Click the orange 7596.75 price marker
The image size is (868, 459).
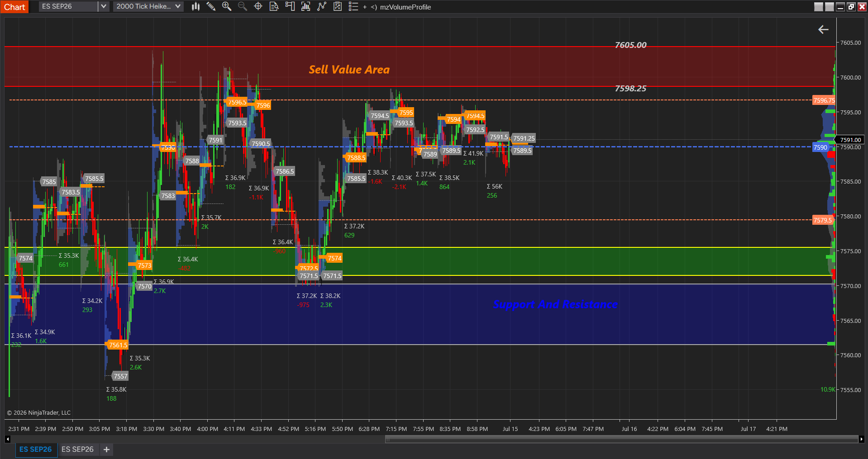pyautogui.click(x=824, y=100)
